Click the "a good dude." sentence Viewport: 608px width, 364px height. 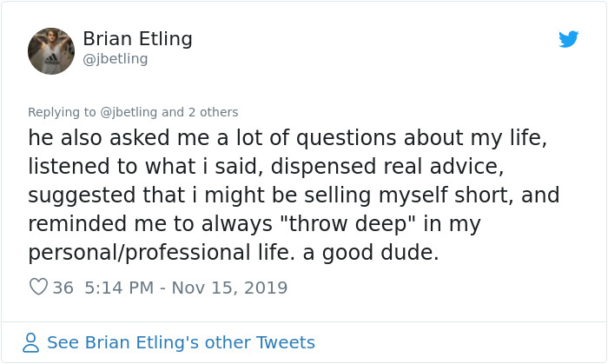(396, 252)
